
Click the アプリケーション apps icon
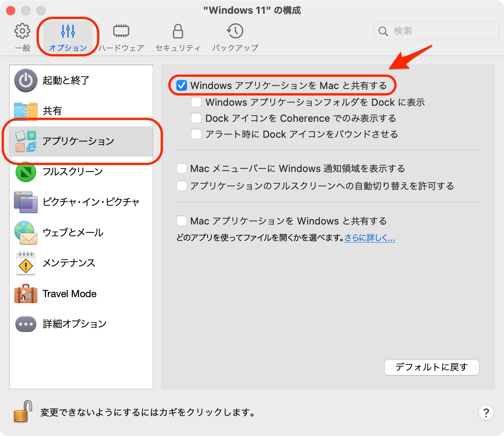pyautogui.click(x=26, y=141)
